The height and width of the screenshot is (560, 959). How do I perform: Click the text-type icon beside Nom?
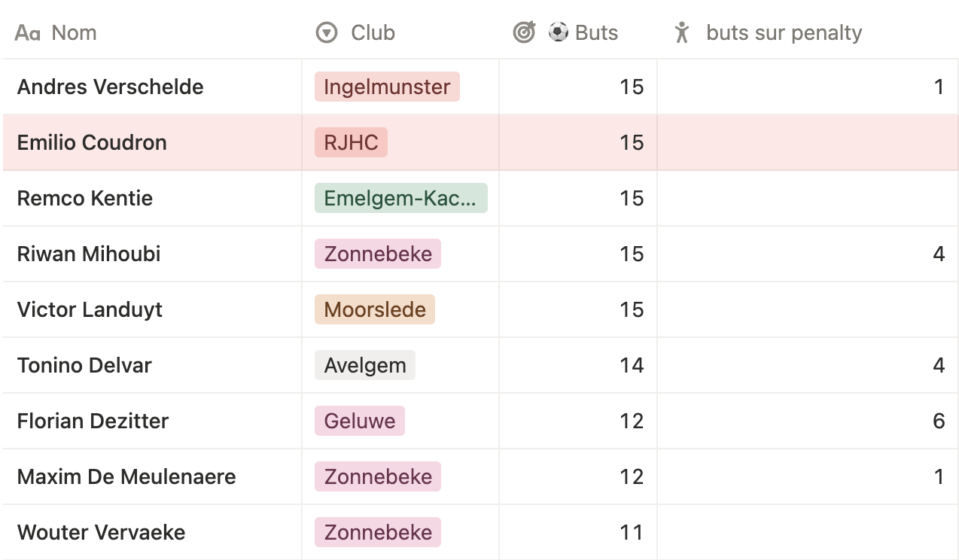pyautogui.click(x=27, y=33)
